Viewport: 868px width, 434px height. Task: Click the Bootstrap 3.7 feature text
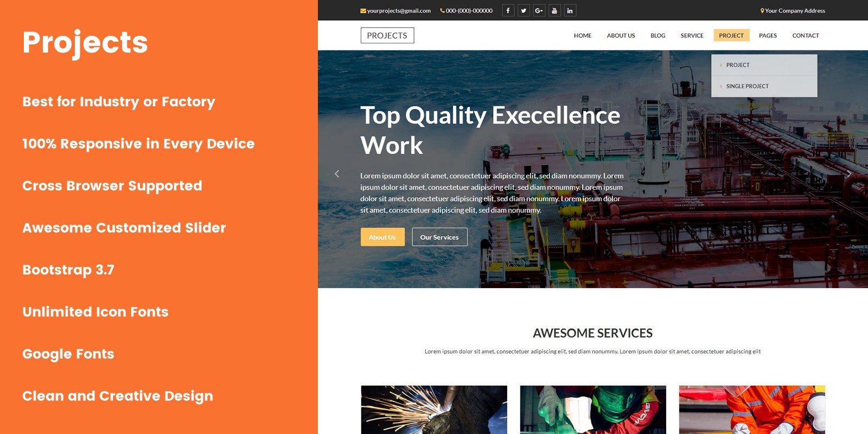tap(68, 270)
